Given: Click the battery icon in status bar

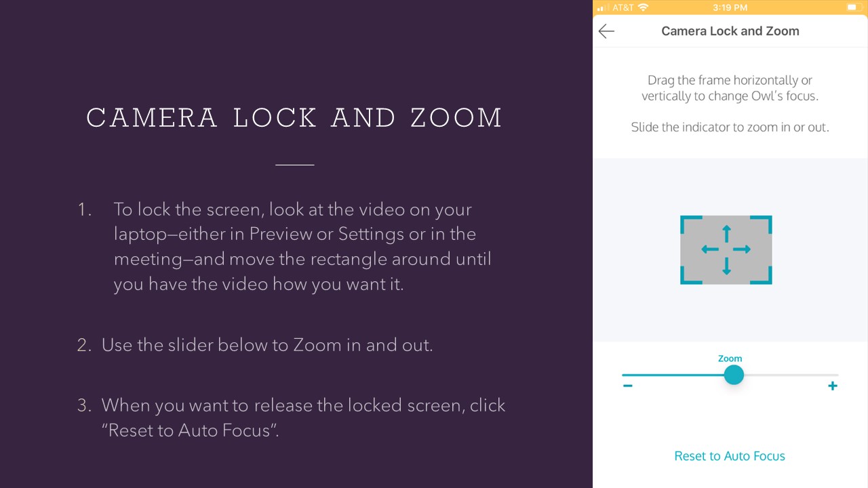Looking at the screenshot, I should [852, 7].
